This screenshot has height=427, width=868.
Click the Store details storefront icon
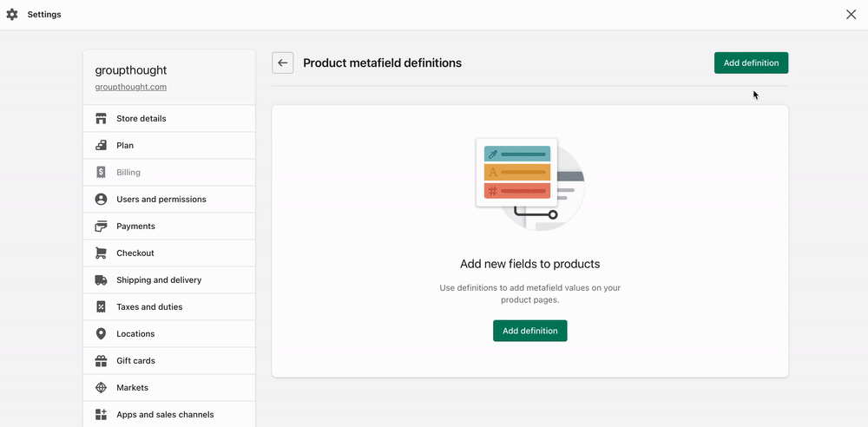click(x=101, y=119)
